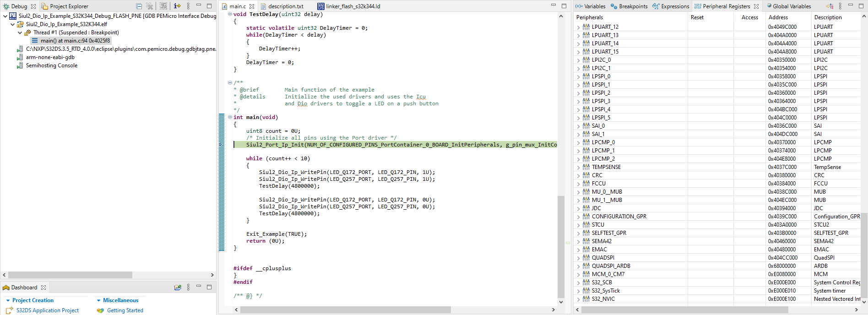Click editor horizontal scrollbar thumb
Image resolution: width=868 pixels, height=315 pixels.
point(346,310)
